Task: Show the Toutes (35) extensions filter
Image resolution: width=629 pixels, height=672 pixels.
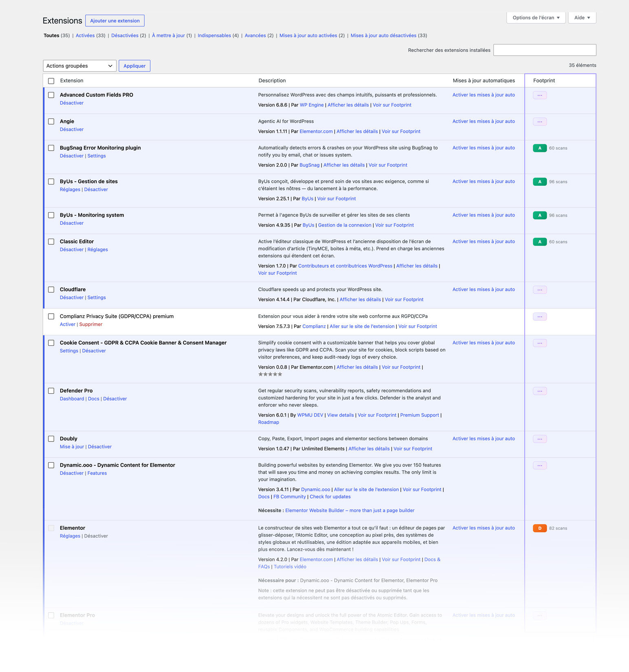Action: click(57, 35)
